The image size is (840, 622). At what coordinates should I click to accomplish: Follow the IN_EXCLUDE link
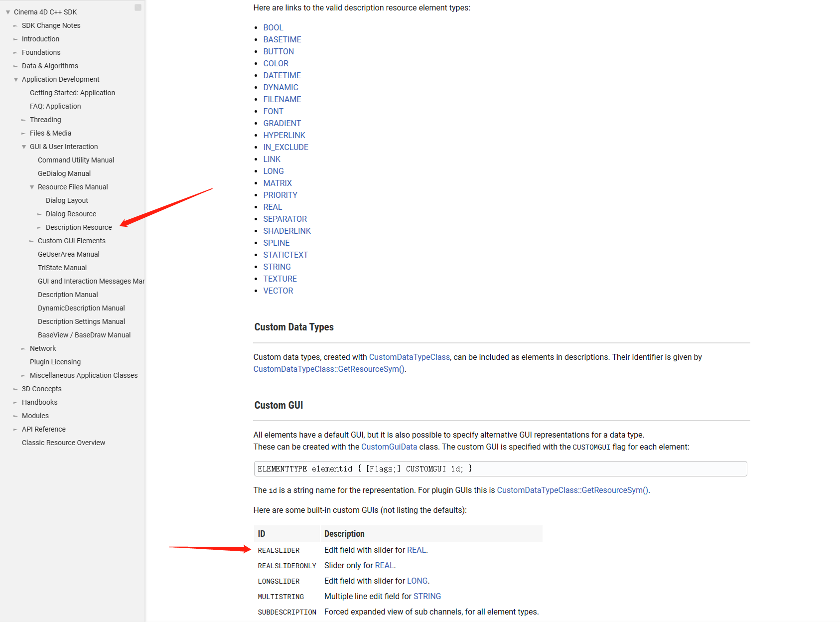pos(285,147)
